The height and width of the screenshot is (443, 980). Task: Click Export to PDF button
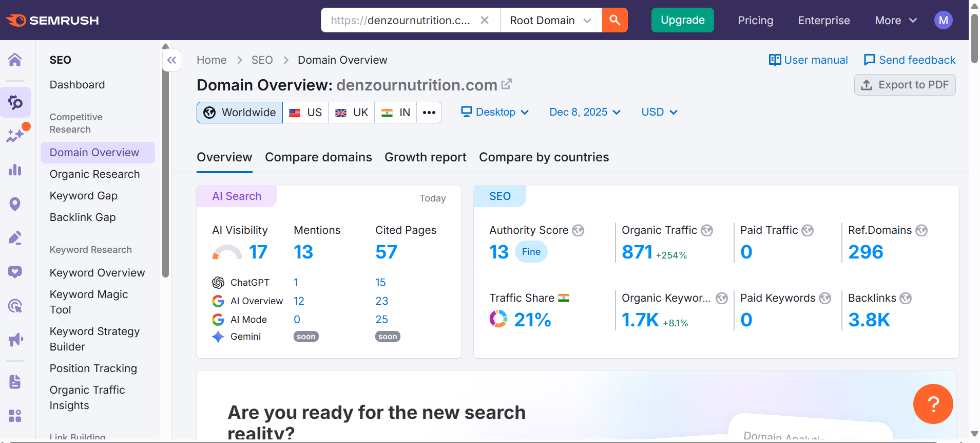coord(905,85)
